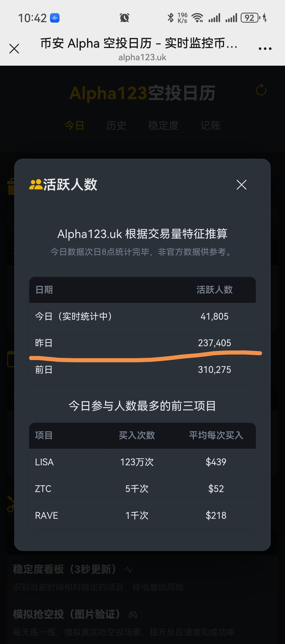Tap the Bluetooth status bar icon
The image size is (285, 644).
pos(171,18)
